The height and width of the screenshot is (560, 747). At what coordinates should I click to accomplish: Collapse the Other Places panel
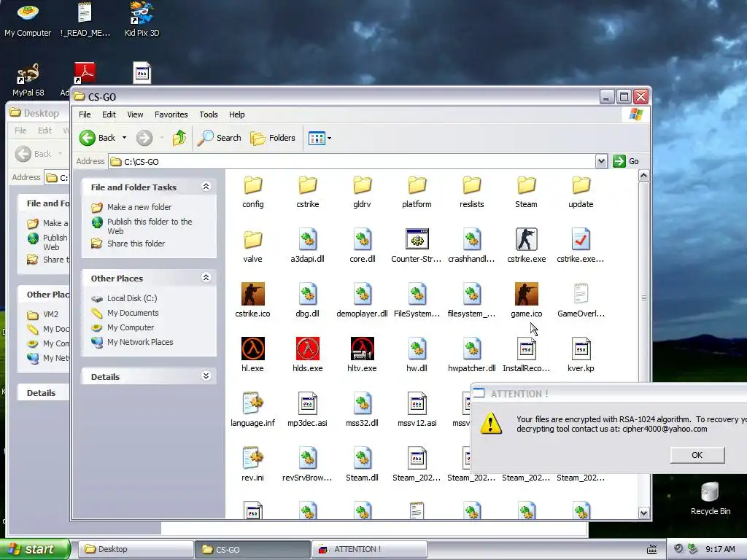pyautogui.click(x=206, y=278)
